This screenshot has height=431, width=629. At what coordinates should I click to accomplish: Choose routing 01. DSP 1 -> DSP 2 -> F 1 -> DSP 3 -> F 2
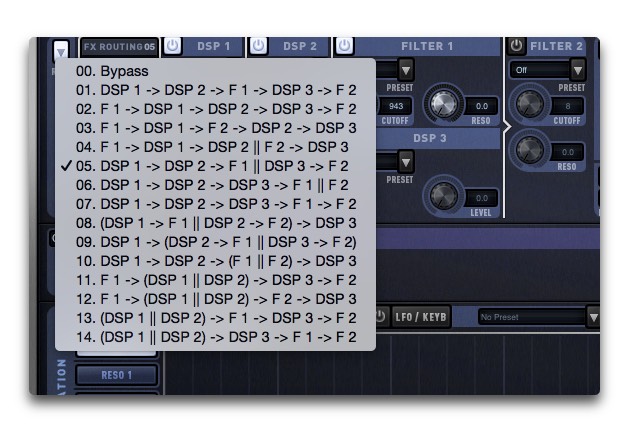[215, 90]
